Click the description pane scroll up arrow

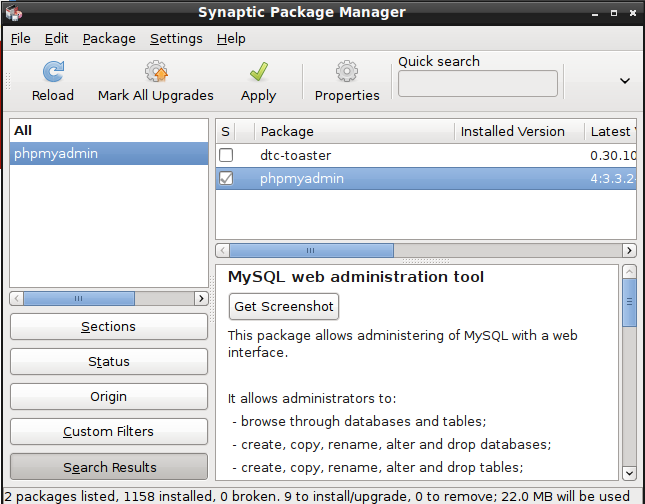click(x=629, y=272)
